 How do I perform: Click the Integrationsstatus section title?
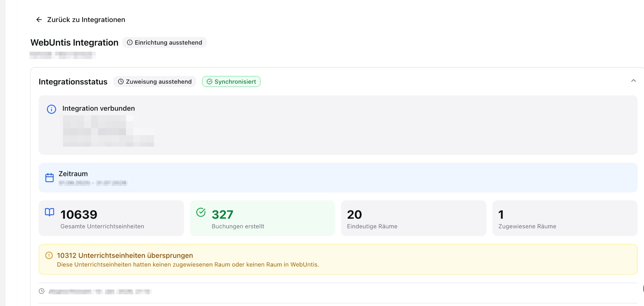pyautogui.click(x=73, y=82)
